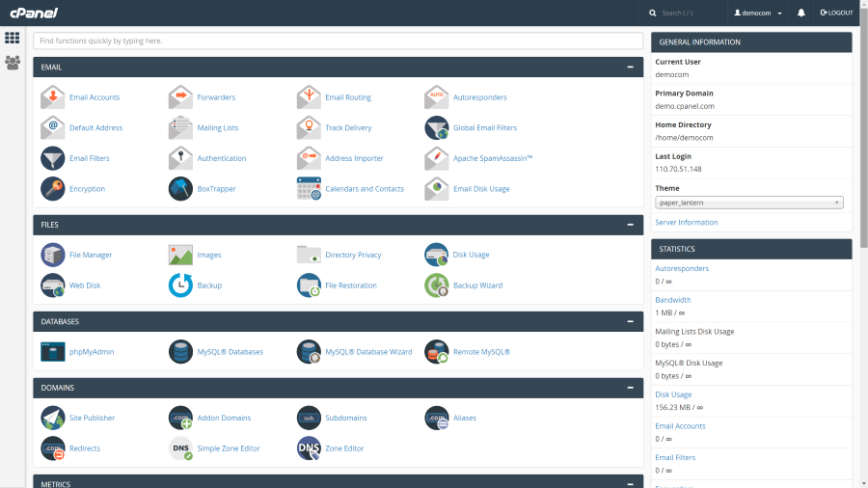Screen dimensions: 868x488
Task: Open the Directory Privacy folder icon
Action: pyautogui.click(x=309, y=255)
